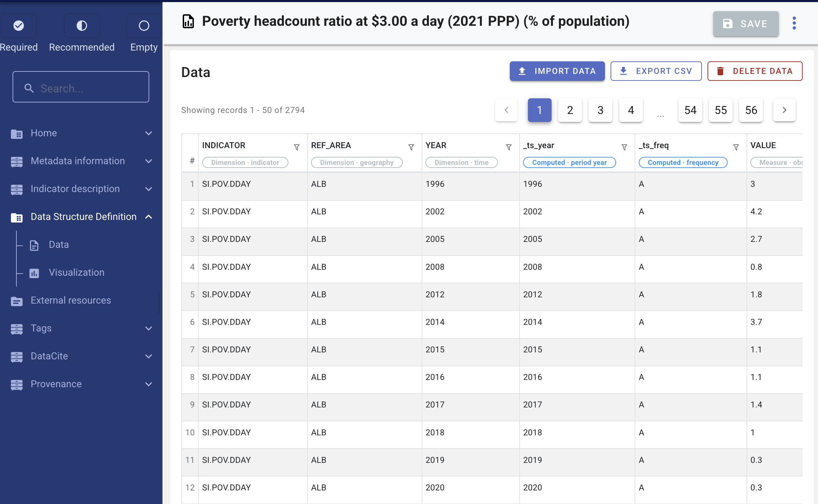Open External resources menu entry
Image resolution: width=818 pixels, height=504 pixels.
coord(71,300)
